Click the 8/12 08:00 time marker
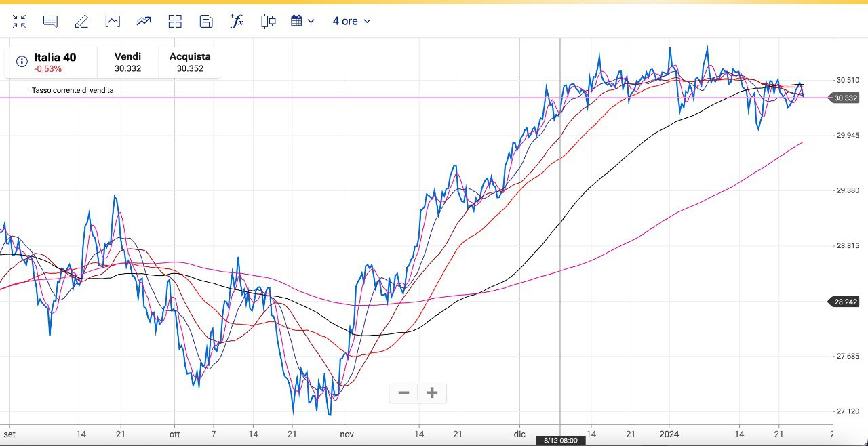868x446 pixels. 560,441
